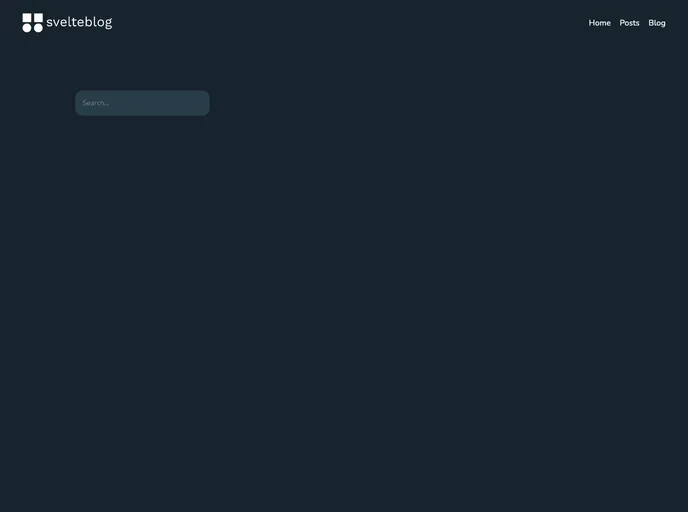This screenshot has height=512, width=688.
Task: Open the Blog nav link
Action: tap(657, 23)
